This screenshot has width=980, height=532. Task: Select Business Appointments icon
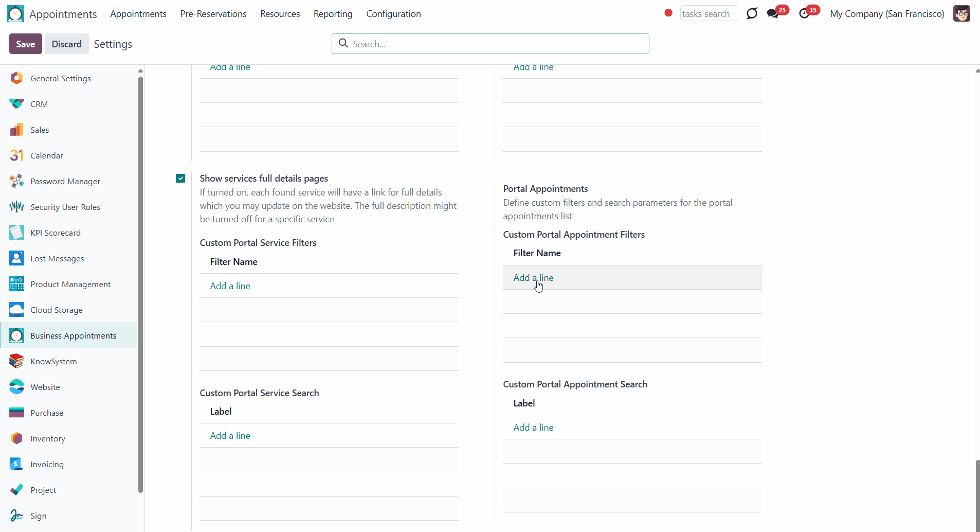tap(16, 335)
